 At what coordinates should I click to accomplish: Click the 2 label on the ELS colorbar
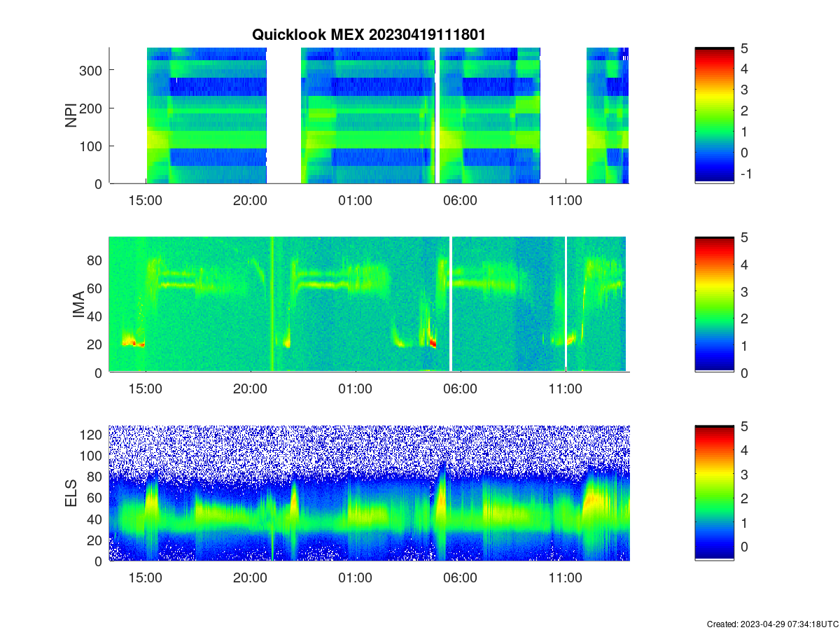(745, 498)
